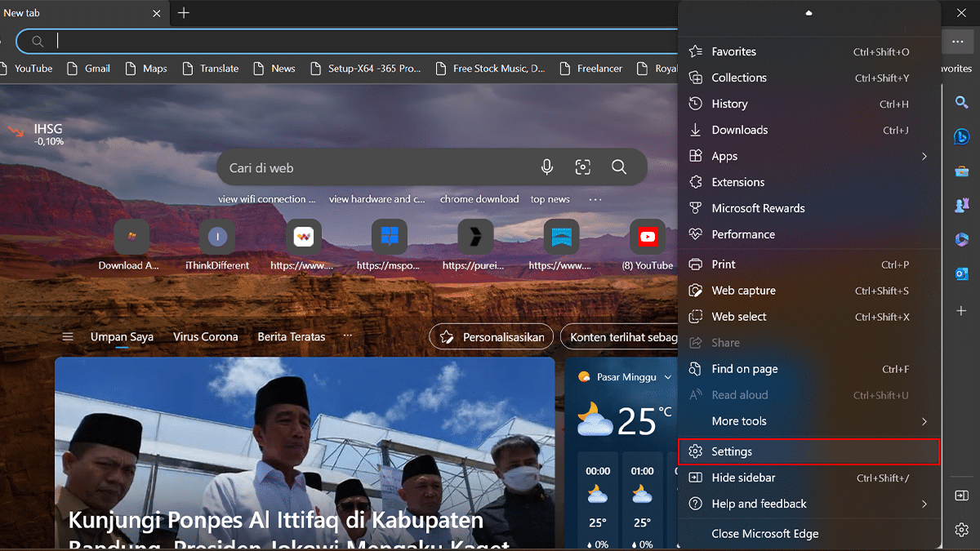This screenshot has height=551, width=980.
Task: Open Pasar Minggu weather location dropdown
Action: point(667,377)
